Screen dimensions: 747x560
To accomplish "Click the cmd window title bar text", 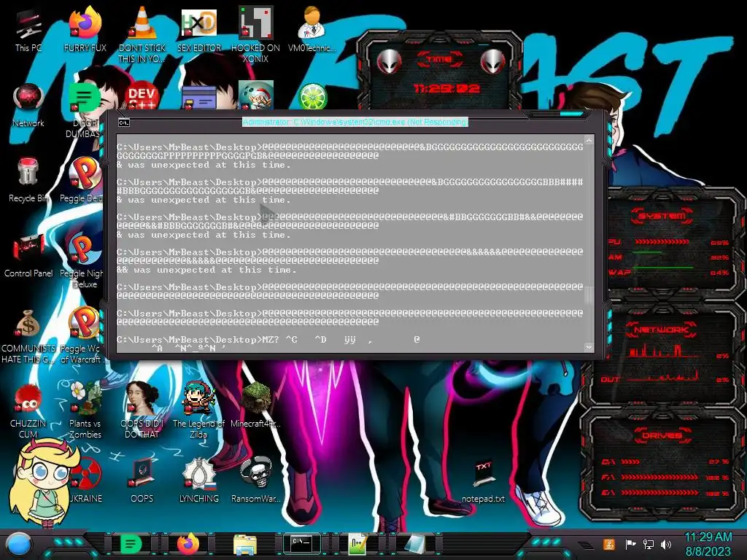I will (x=355, y=122).
